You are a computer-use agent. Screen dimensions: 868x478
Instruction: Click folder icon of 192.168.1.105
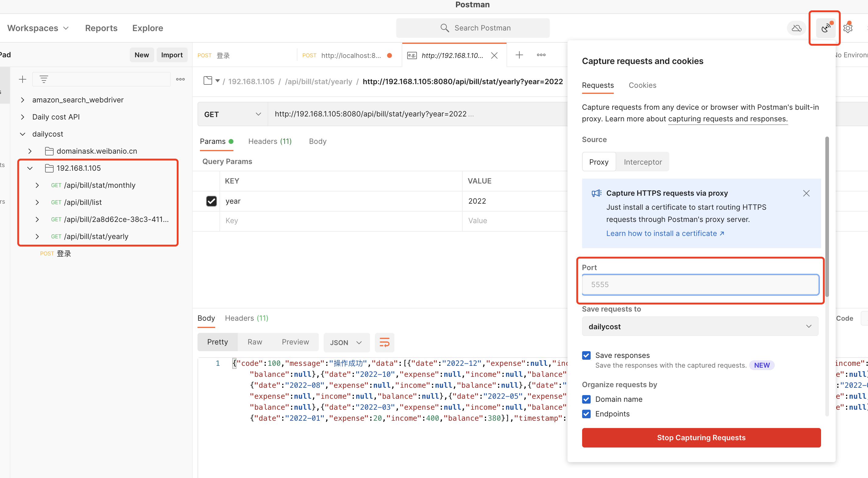[x=49, y=168]
